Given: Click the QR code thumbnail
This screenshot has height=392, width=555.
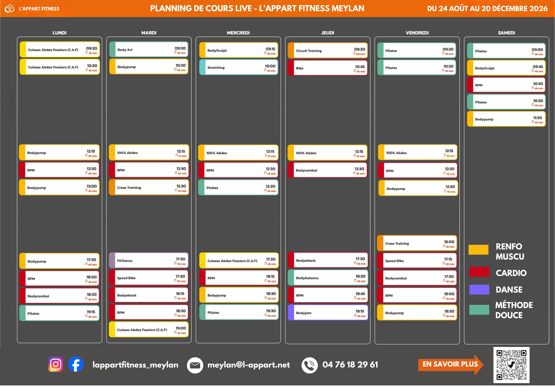Looking at the screenshot, I should click(x=511, y=365).
